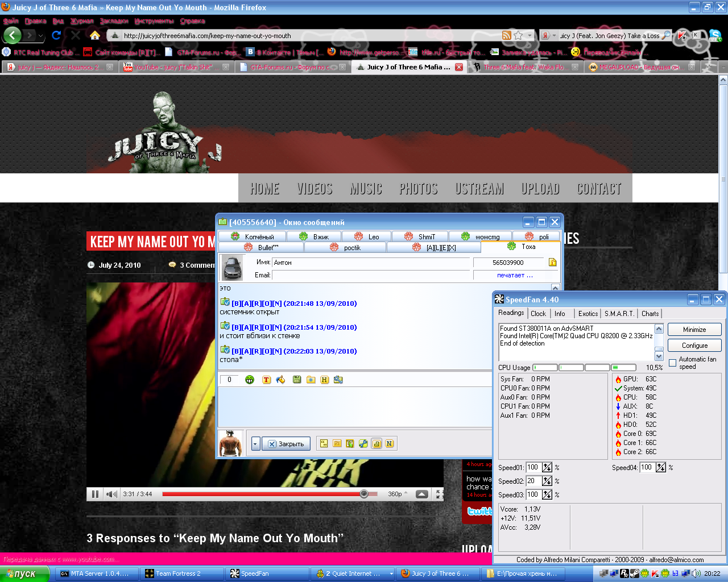The height and width of the screenshot is (582, 728).
Task: Click the yellow N icon in bottom chat toolbar
Action: click(x=390, y=443)
